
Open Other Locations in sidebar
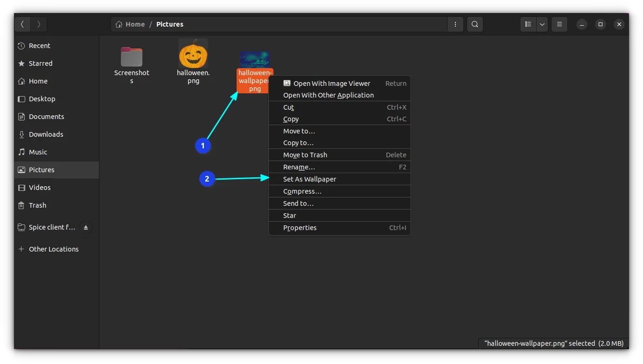(53, 249)
